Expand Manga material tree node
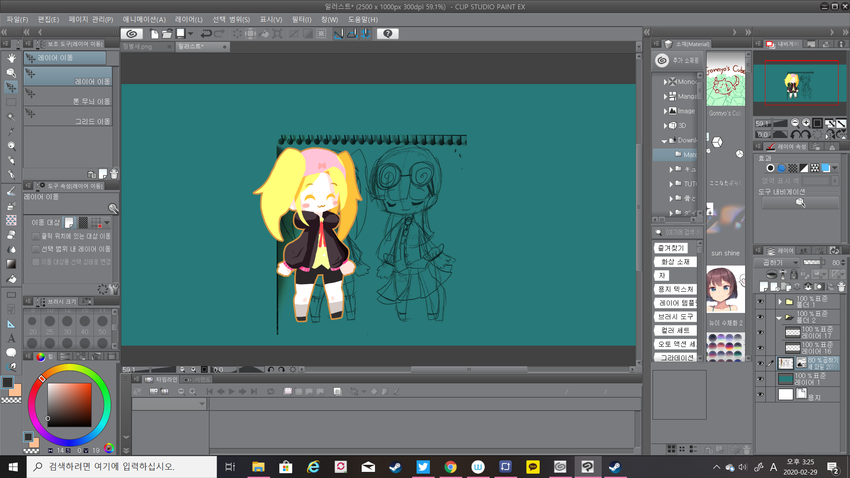Image resolution: width=850 pixels, height=478 pixels. point(666,96)
